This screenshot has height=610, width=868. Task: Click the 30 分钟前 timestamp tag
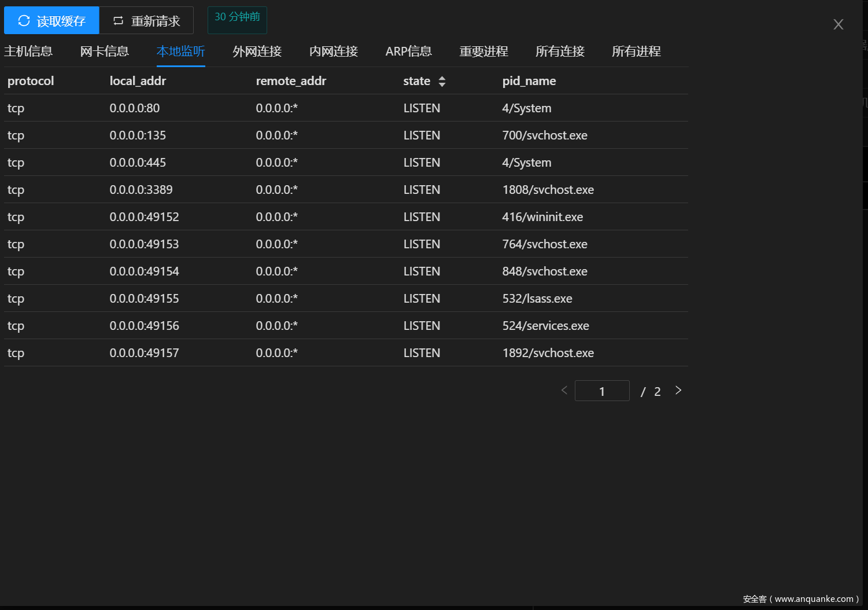tap(237, 17)
